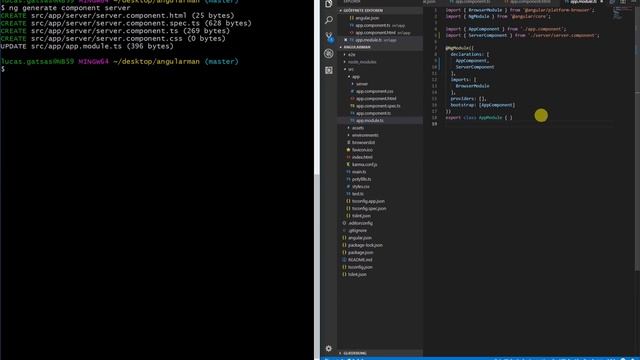Image resolution: width=640 pixels, height=360 pixels.
Task: Click 'UPDATE src/app/app.module.ts' terminal line
Action: [87, 47]
